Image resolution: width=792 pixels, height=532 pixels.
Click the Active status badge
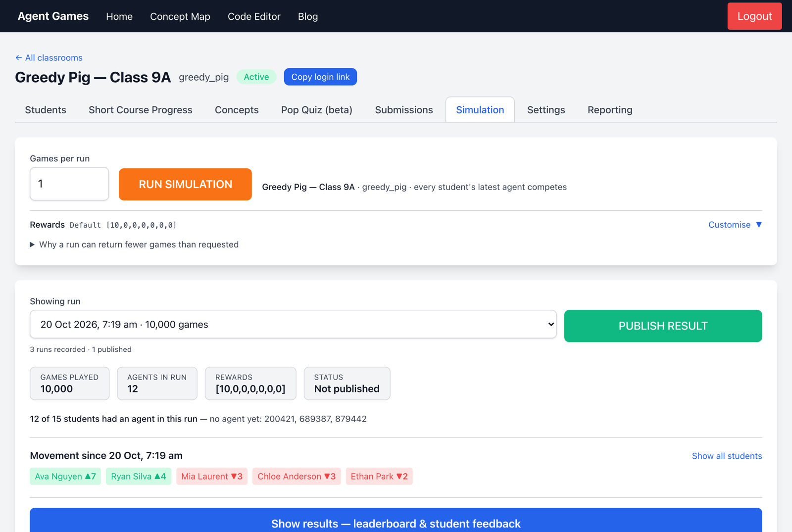point(256,77)
